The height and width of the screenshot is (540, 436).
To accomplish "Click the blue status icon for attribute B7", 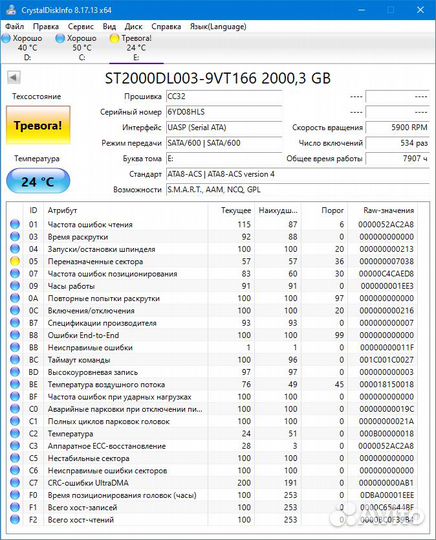I will [x=15, y=323].
